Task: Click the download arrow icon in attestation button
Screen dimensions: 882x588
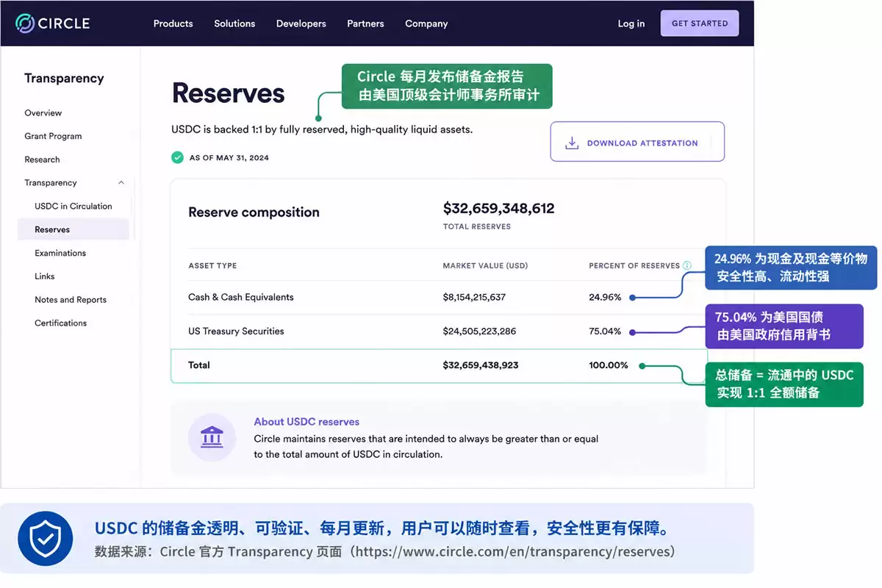Action: pyautogui.click(x=572, y=143)
